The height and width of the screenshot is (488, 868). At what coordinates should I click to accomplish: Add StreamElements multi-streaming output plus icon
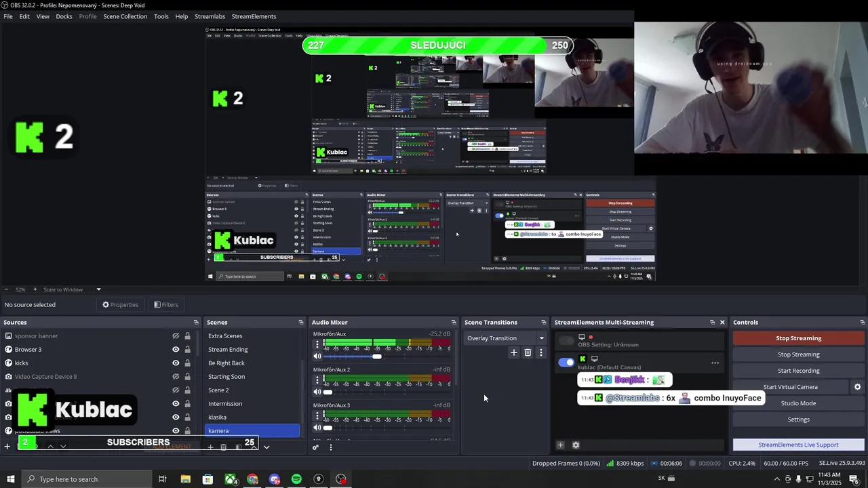pos(561,445)
